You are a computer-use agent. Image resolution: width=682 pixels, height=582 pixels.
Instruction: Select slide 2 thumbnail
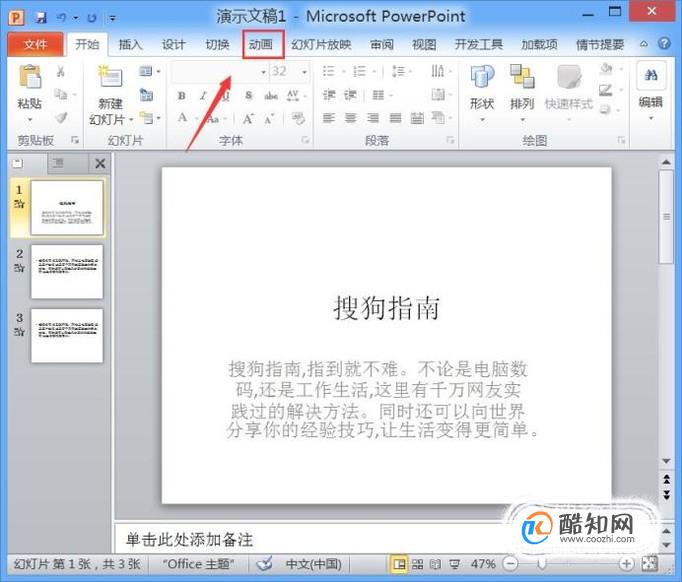pos(67,271)
